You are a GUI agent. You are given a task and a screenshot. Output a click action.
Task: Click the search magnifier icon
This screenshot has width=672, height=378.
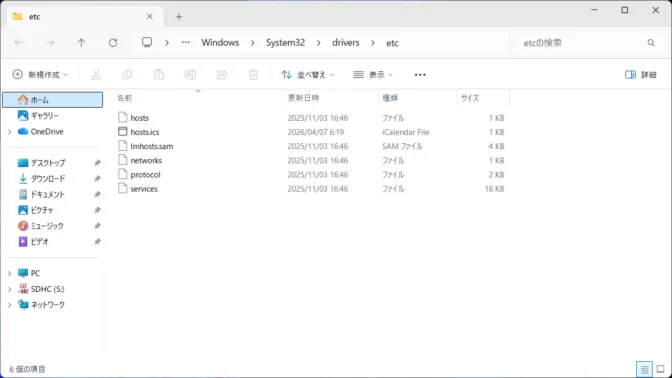(x=651, y=42)
